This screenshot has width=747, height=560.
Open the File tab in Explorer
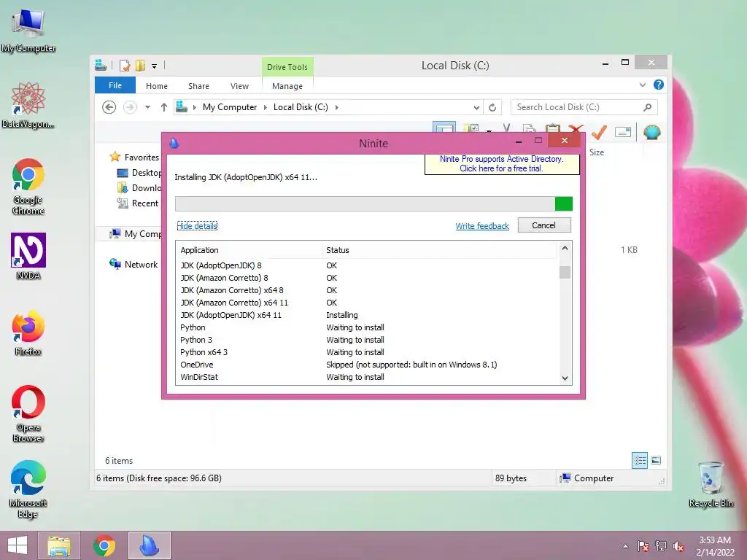coord(115,85)
